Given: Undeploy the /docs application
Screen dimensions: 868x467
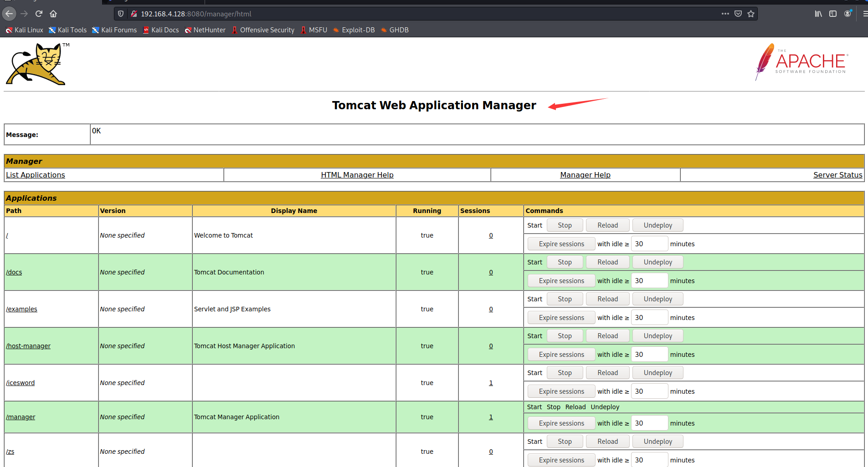Looking at the screenshot, I should (x=658, y=262).
